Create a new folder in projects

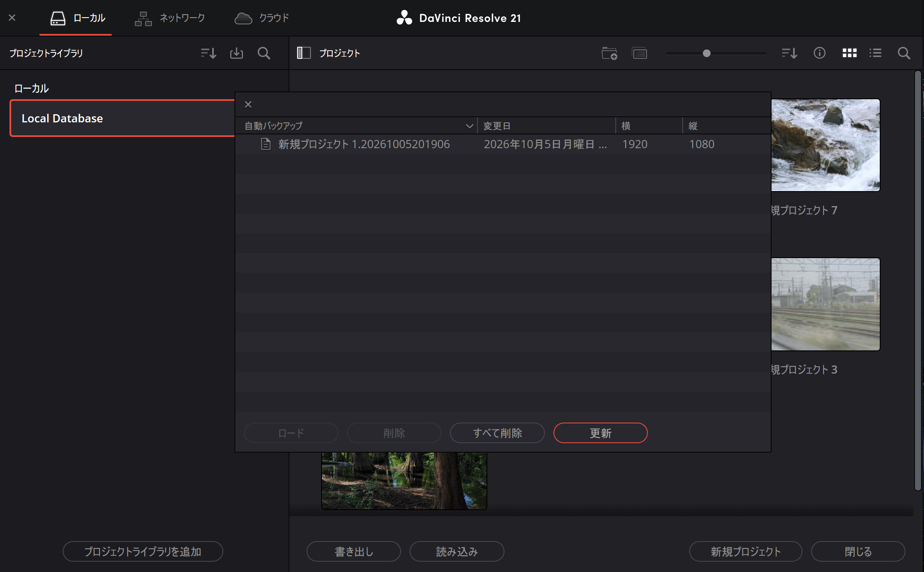coord(609,53)
